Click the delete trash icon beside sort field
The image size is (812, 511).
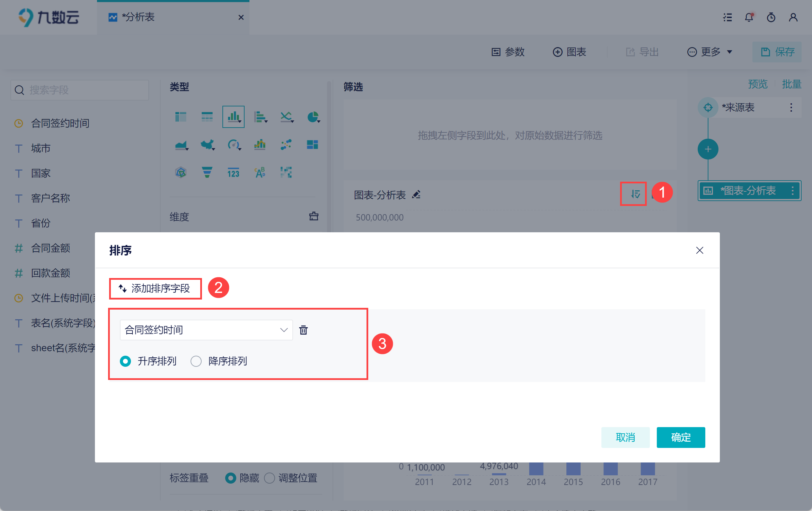303,330
